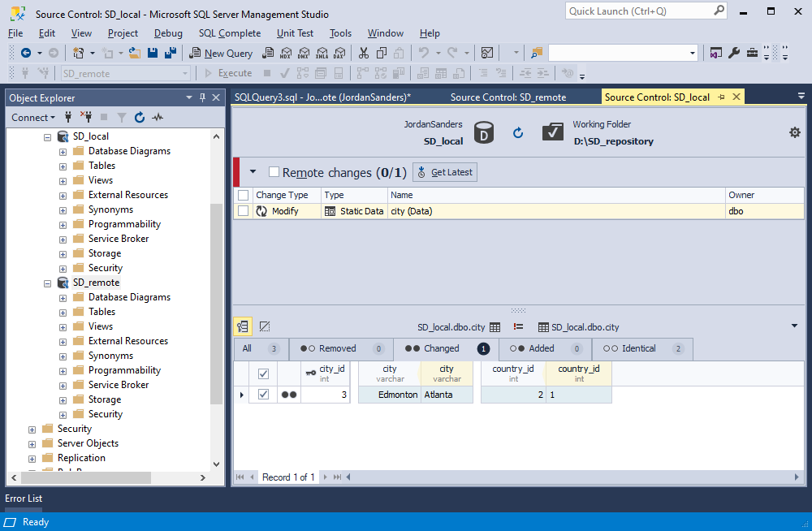Click the Open File folder icon
Screen dimensions: 812x531
click(135, 53)
